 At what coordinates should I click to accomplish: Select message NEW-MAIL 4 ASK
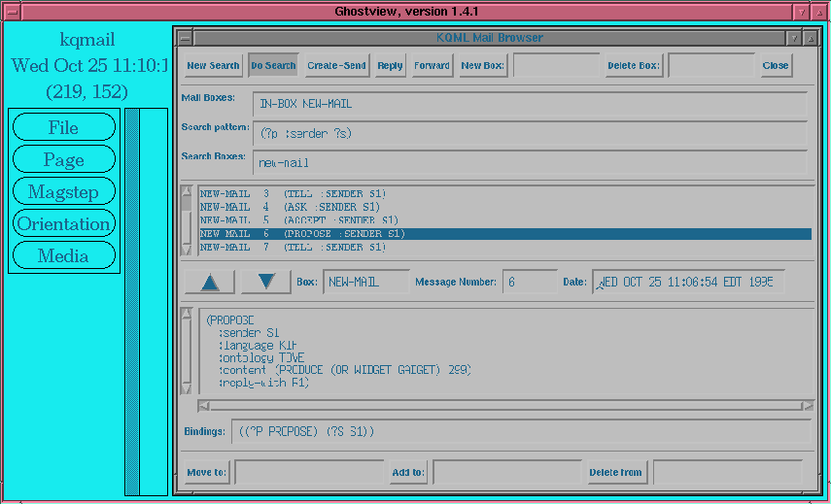(505, 207)
